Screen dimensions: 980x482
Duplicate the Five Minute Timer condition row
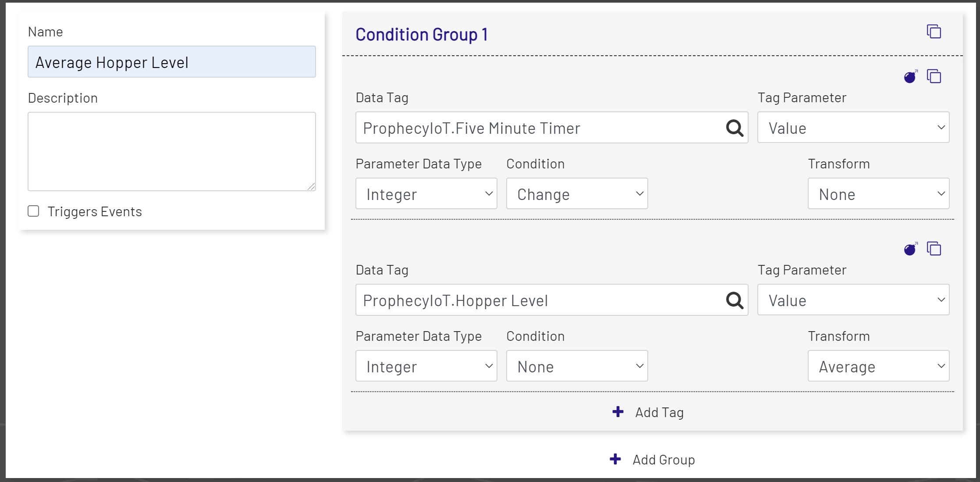tap(934, 76)
